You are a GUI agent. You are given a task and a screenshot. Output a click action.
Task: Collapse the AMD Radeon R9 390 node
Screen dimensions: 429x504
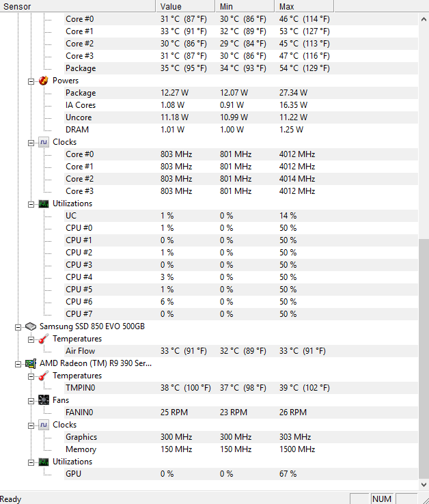18,364
